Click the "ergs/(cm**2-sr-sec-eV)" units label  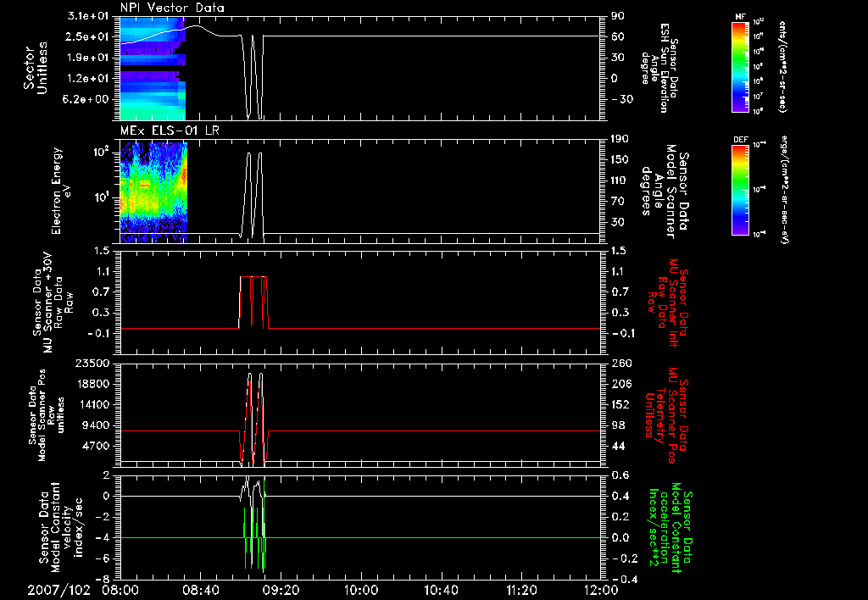(x=784, y=189)
